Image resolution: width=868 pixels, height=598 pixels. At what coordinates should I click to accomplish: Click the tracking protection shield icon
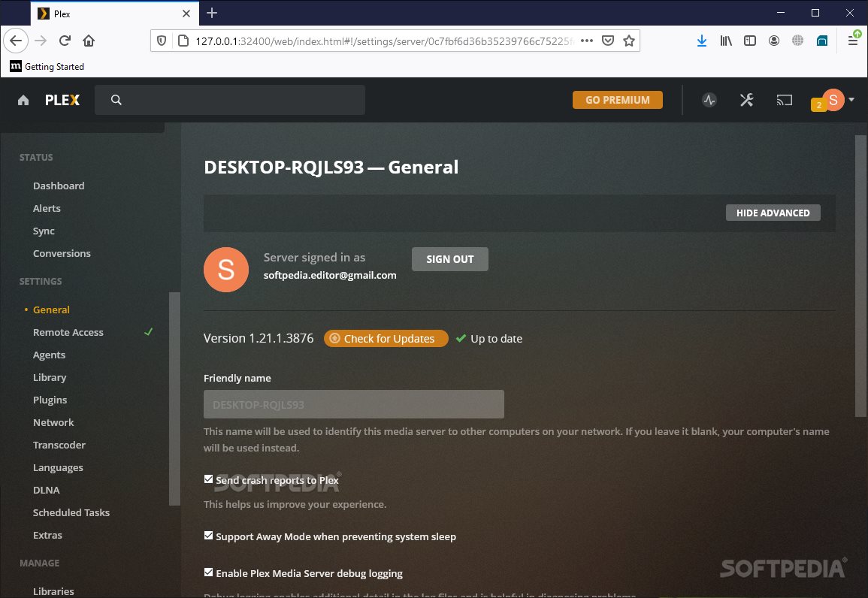click(x=162, y=41)
